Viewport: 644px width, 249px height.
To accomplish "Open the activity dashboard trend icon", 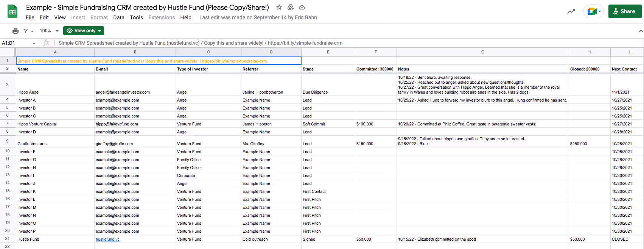I will coord(571,11).
